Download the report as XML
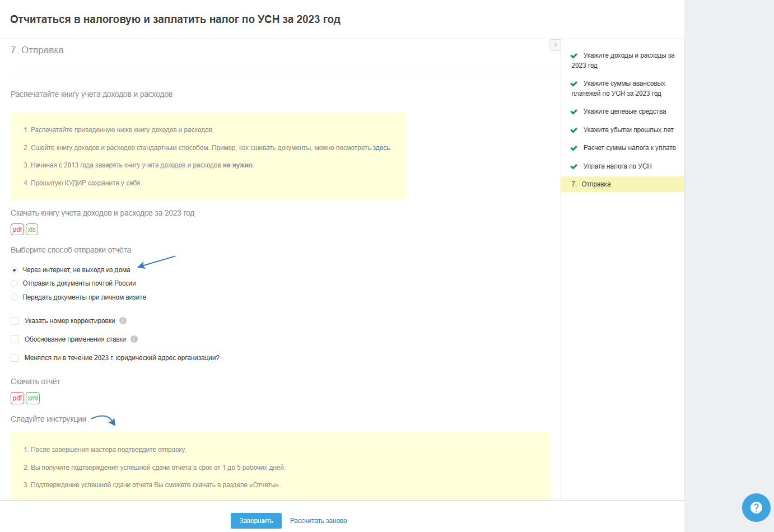Viewport: 774px width, 532px height. pos(33,398)
